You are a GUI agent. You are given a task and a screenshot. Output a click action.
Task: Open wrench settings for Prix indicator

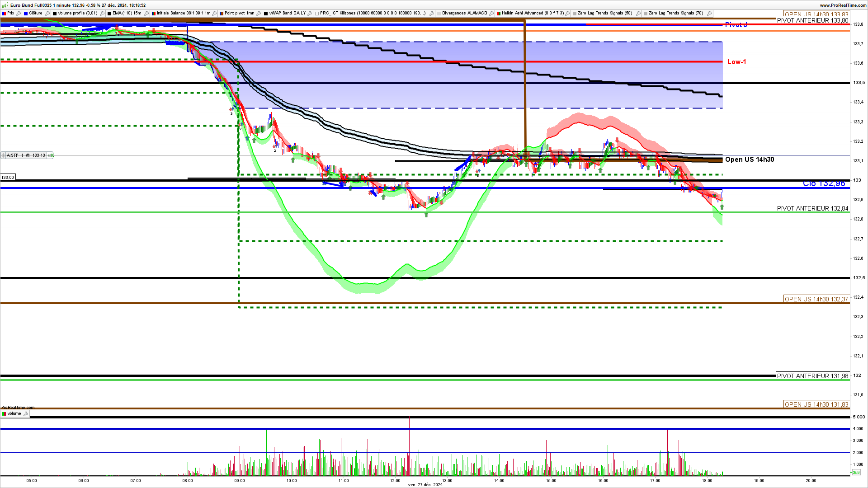tap(19, 14)
